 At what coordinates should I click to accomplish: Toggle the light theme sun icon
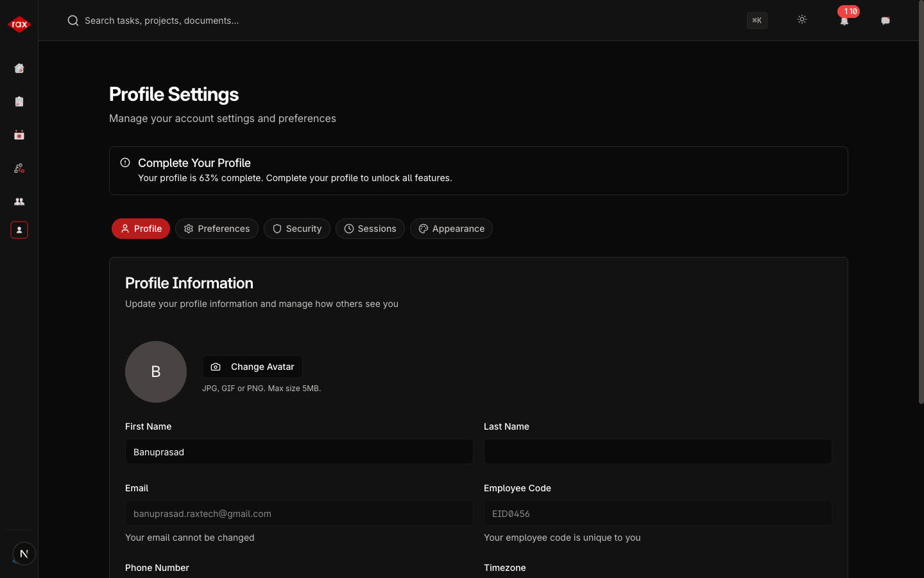[x=802, y=20]
